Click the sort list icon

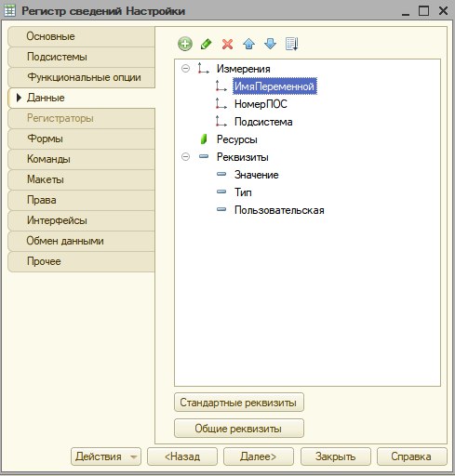(x=291, y=44)
